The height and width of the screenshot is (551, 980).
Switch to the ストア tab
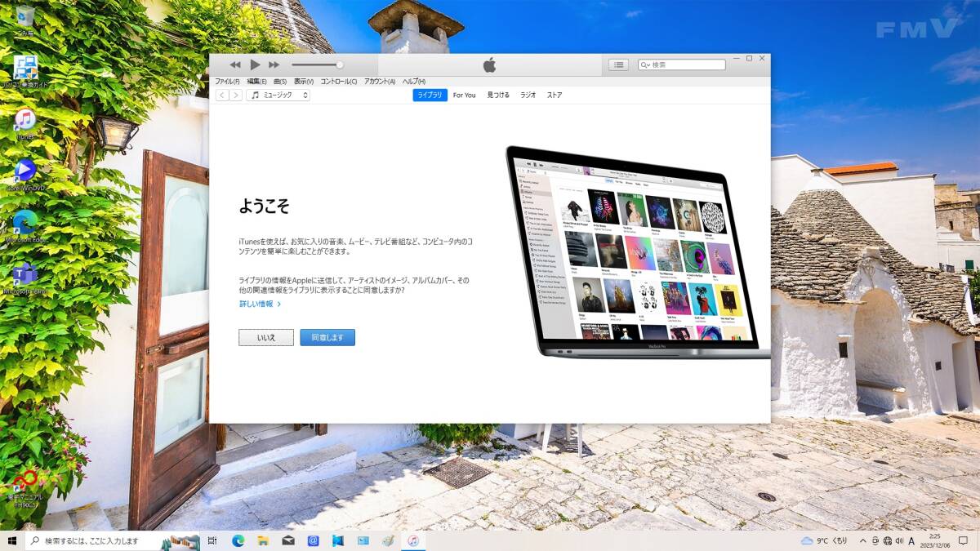[x=555, y=96]
